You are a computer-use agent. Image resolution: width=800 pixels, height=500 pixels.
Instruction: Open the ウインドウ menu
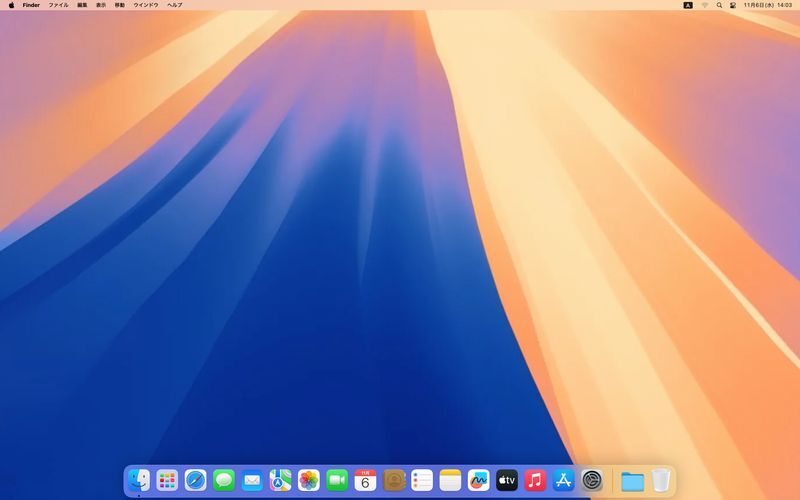[x=146, y=5]
